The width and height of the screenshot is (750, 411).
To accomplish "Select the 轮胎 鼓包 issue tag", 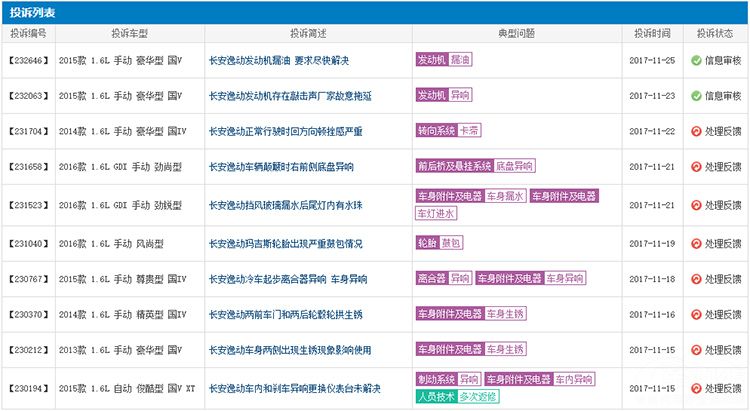I will point(439,243).
